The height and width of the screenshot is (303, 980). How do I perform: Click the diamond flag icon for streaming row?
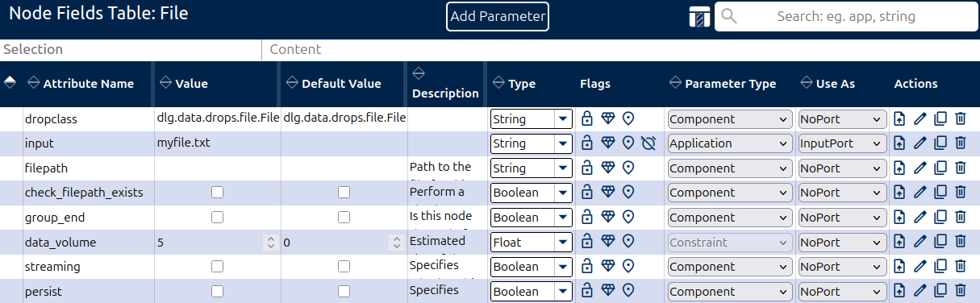click(608, 267)
